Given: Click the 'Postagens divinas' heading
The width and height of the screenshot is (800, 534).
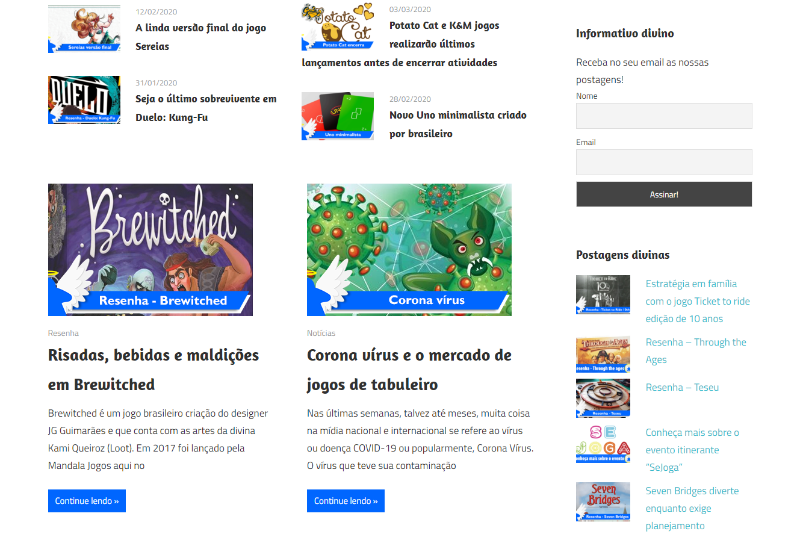Looking at the screenshot, I should (622, 255).
